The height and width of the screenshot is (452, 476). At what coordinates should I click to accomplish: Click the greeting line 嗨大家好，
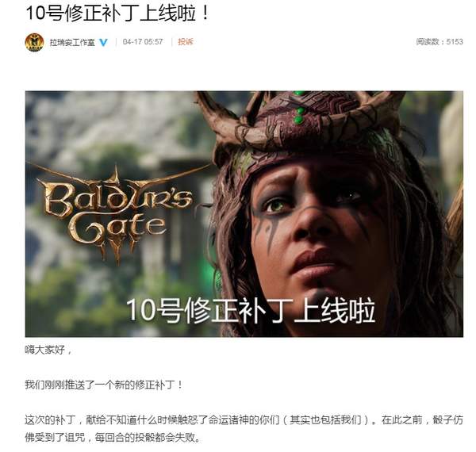[x=48, y=350]
